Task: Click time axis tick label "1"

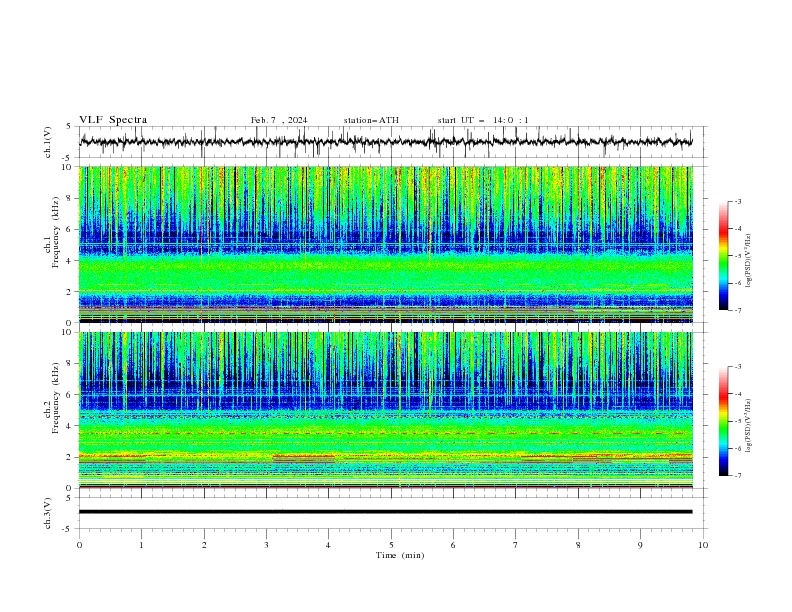Action: 141,545
